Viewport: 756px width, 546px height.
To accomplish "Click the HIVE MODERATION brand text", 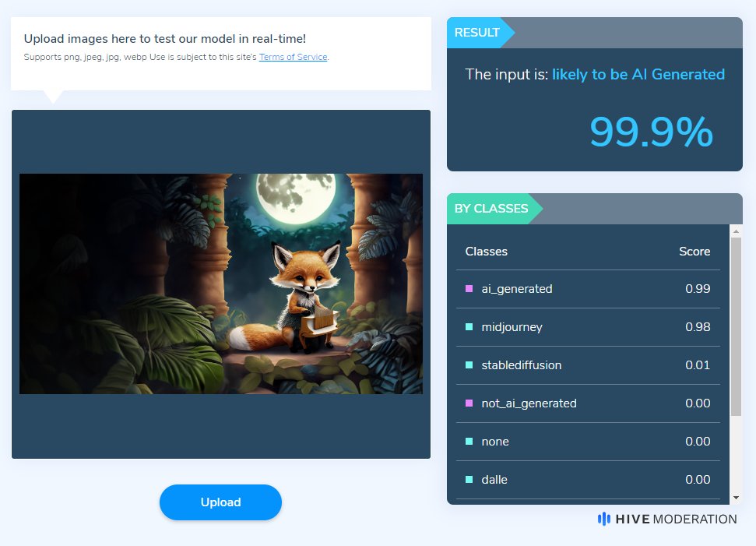I will [676, 519].
